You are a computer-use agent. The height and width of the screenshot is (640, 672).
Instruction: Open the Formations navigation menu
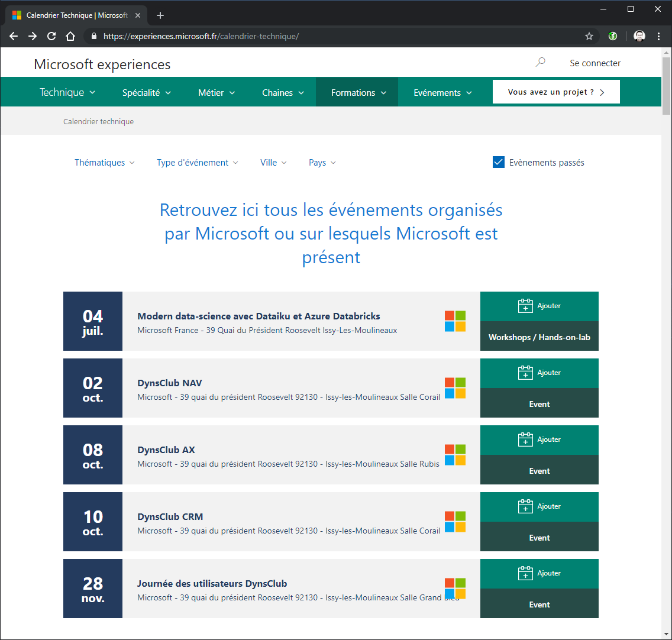[358, 93]
